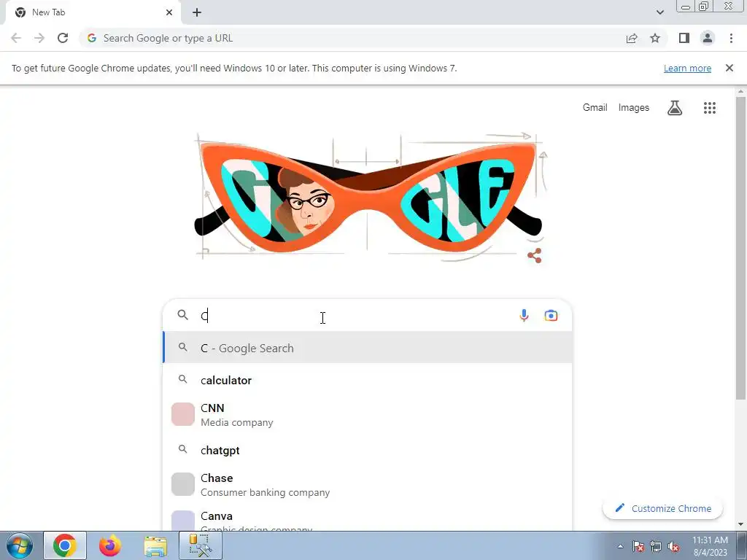Select the 'C - Google Search' suggestion
The image size is (747, 560).
(368, 348)
